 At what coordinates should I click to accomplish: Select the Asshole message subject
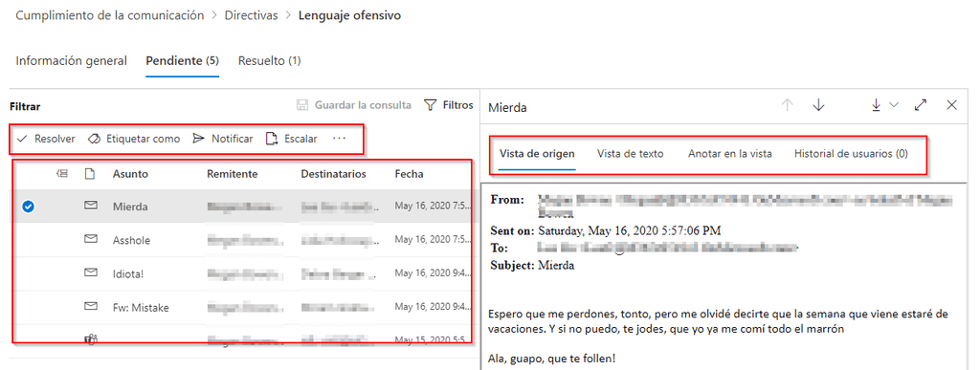(131, 240)
